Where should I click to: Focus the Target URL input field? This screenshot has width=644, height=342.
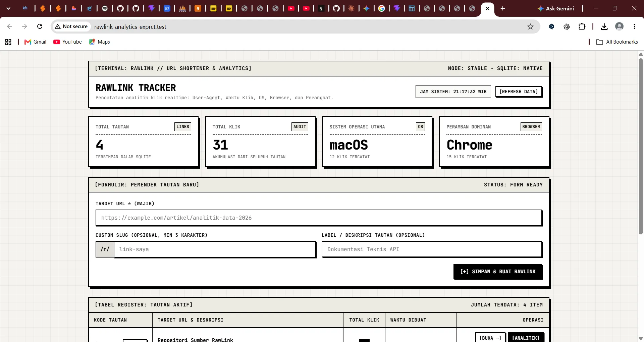[319, 218]
